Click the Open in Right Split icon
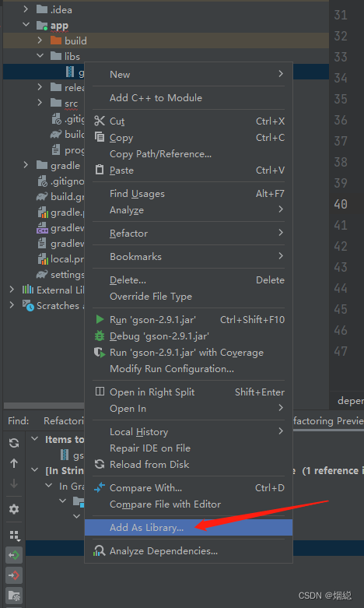Viewport: 364px width, 608px height. [x=100, y=392]
